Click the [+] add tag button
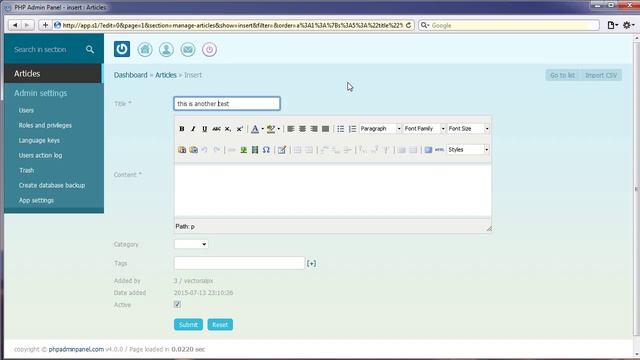 [x=311, y=264]
